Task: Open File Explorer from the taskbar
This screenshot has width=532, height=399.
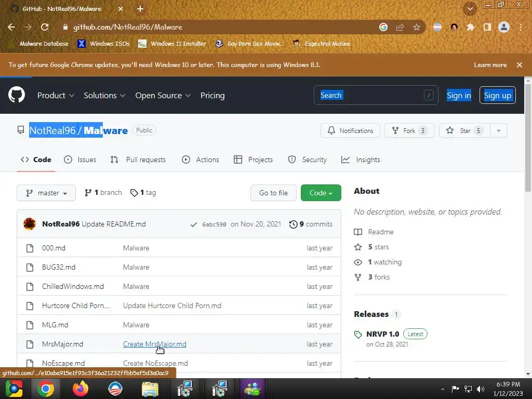Action: pos(150,389)
